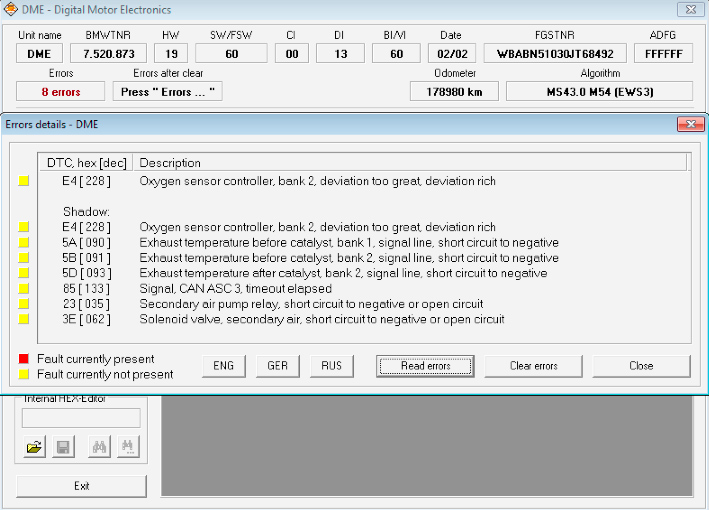The width and height of the screenshot is (709, 510).
Task: Click the Exit button
Action: coord(81,486)
